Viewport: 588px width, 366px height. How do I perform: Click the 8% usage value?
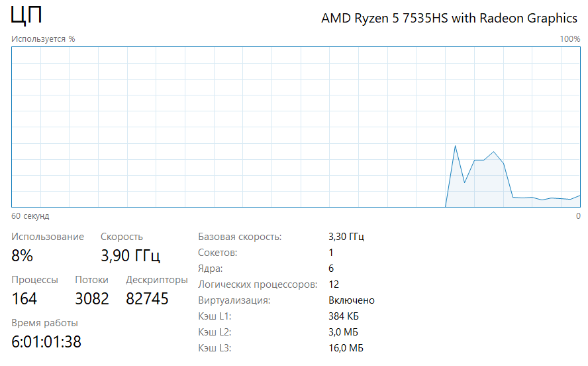click(x=22, y=256)
